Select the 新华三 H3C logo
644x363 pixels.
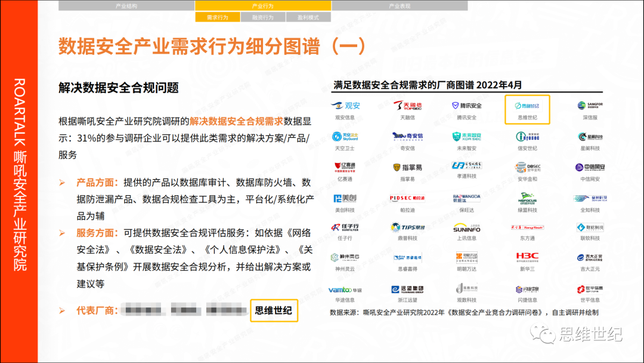pos(527,257)
